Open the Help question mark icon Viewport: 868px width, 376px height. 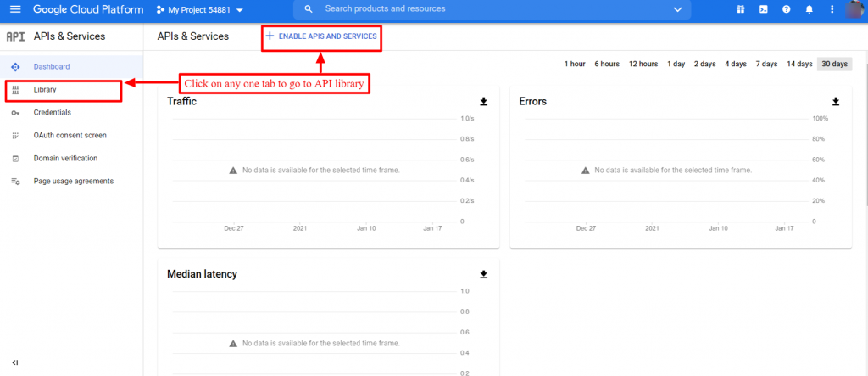(x=786, y=9)
